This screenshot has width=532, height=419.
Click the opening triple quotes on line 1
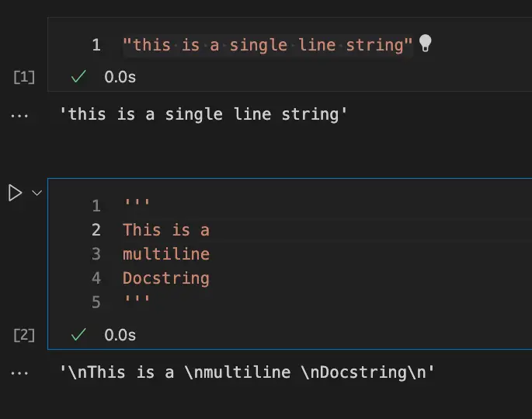pyautogui.click(x=136, y=205)
